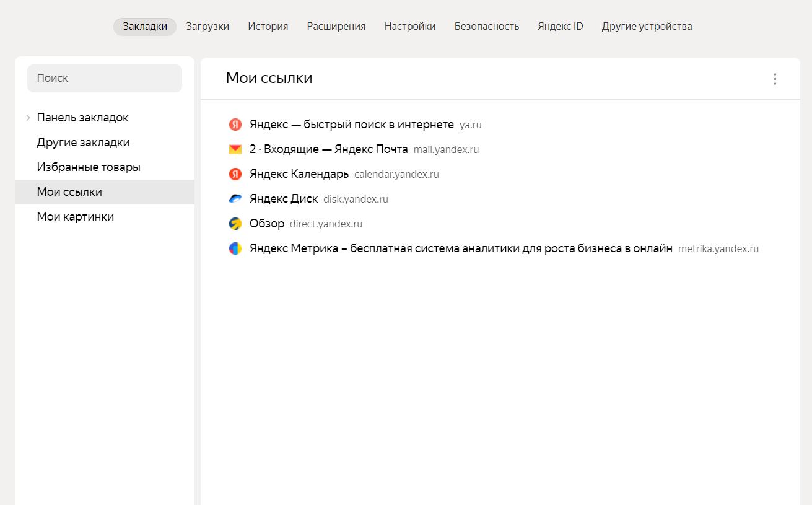View the Другие устройства tab
This screenshot has width=812, height=505.
(x=647, y=26)
